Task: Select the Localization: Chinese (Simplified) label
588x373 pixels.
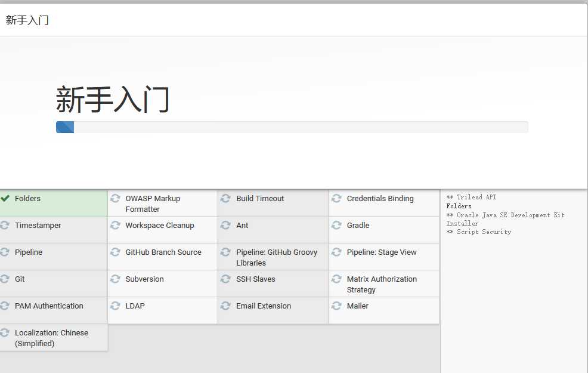Action: coord(51,338)
